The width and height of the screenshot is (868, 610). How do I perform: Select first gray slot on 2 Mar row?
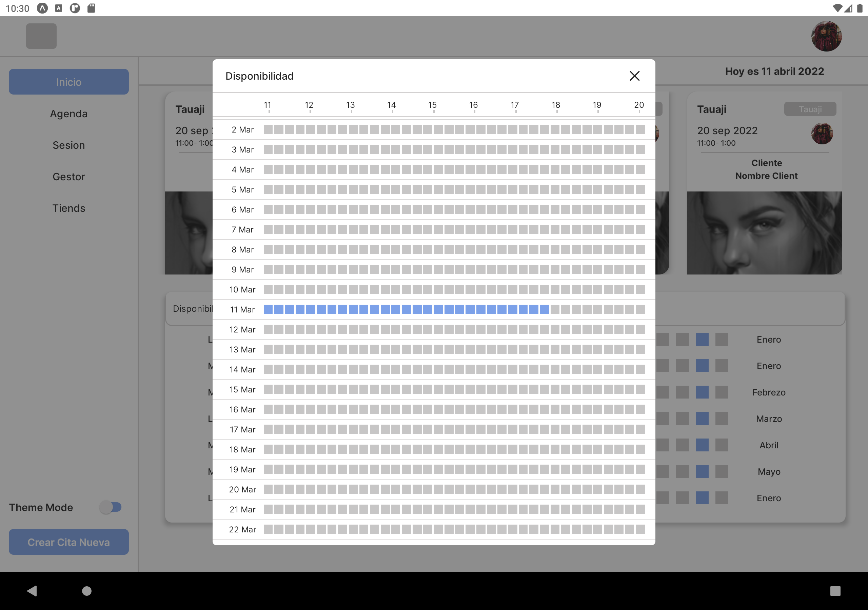click(x=268, y=130)
